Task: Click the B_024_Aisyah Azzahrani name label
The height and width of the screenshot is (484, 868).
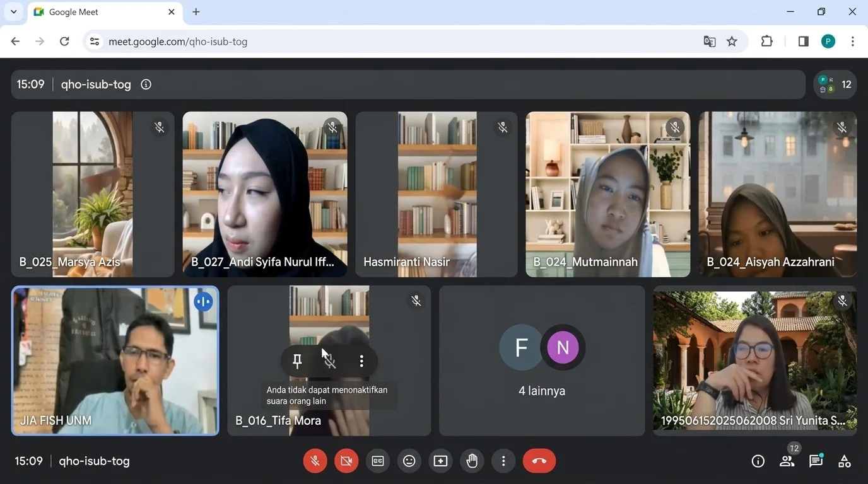Action: [770, 262]
